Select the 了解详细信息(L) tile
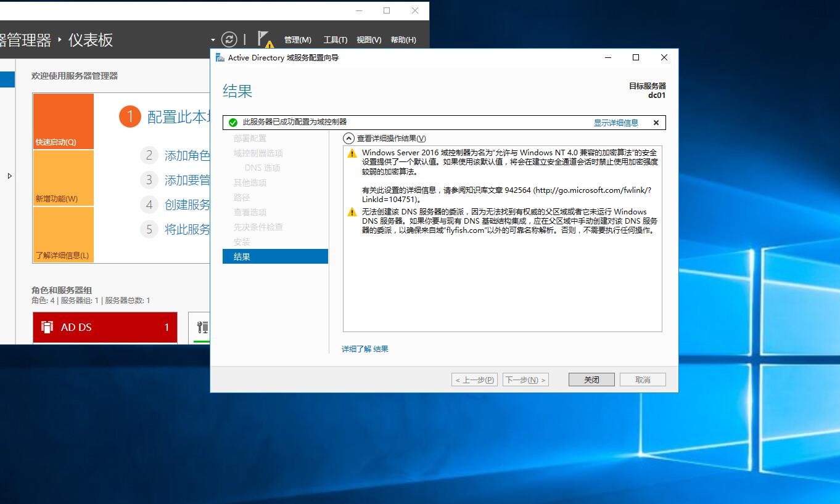 pos(63,235)
